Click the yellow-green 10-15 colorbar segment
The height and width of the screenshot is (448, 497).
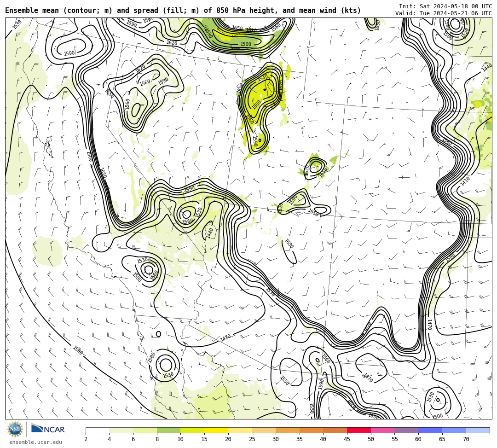[192, 430]
